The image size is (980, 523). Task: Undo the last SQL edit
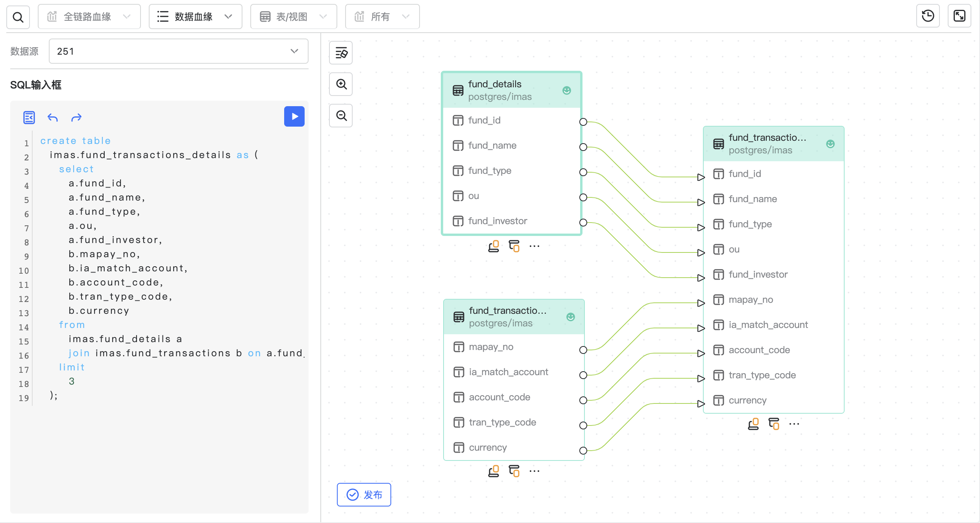coord(53,117)
